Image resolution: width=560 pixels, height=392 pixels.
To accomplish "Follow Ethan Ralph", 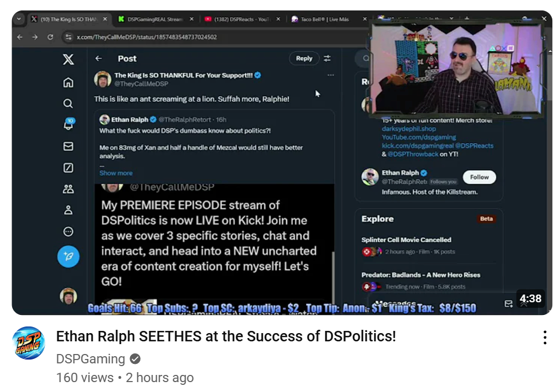I will click(x=480, y=177).
